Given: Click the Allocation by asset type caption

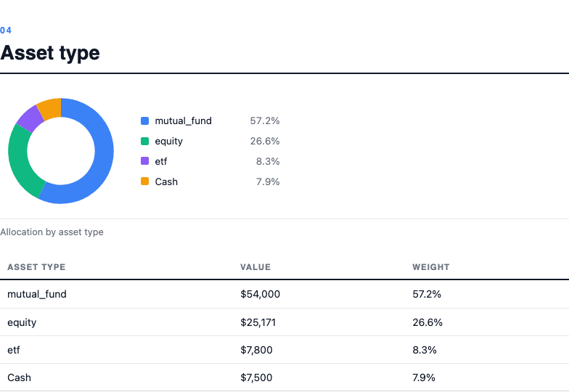Looking at the screenshot, I should [x=52, y=232].
